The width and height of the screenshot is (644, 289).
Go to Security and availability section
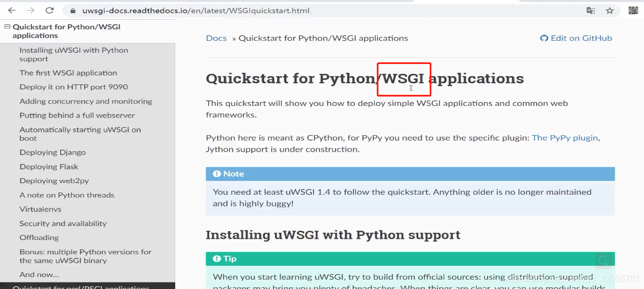pyautogui.click(x=63, y=223)
